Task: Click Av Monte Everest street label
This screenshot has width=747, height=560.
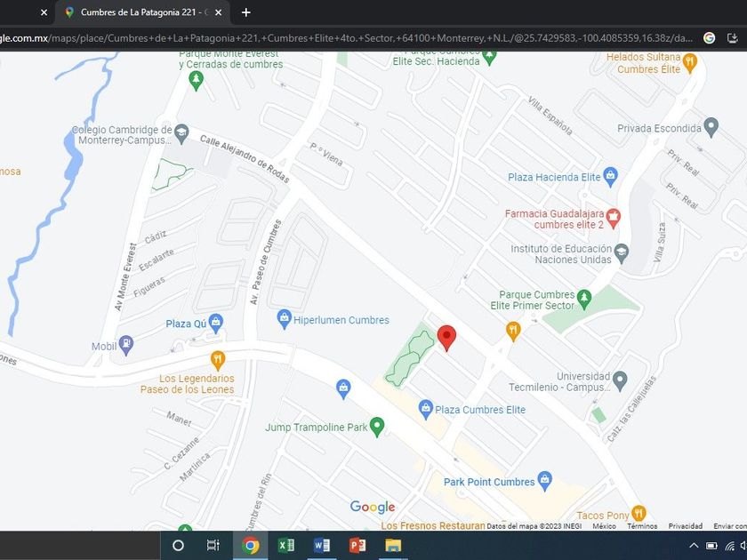Action: 125,276
